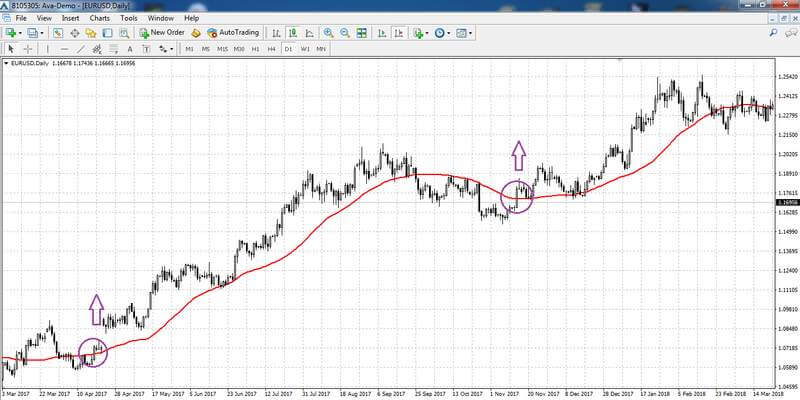Toggle the AutoTrading button
This screenshot has height=400, width=800.
234,33
